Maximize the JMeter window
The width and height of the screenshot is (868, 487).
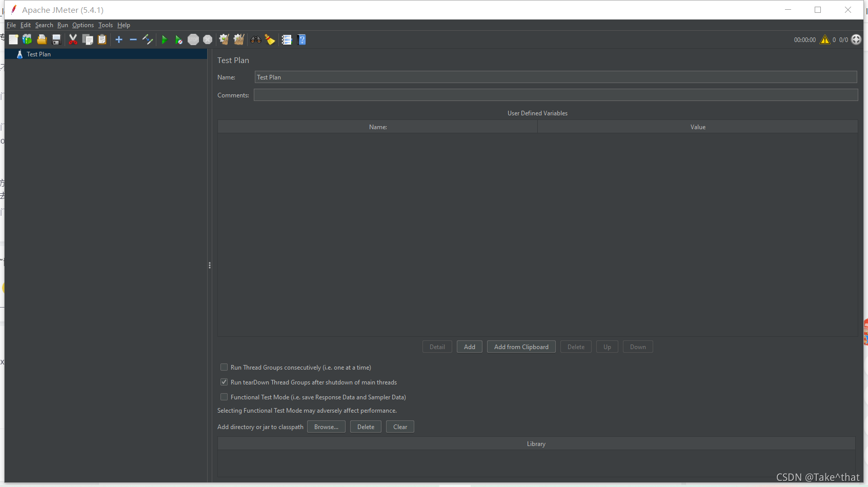[818, 10]
